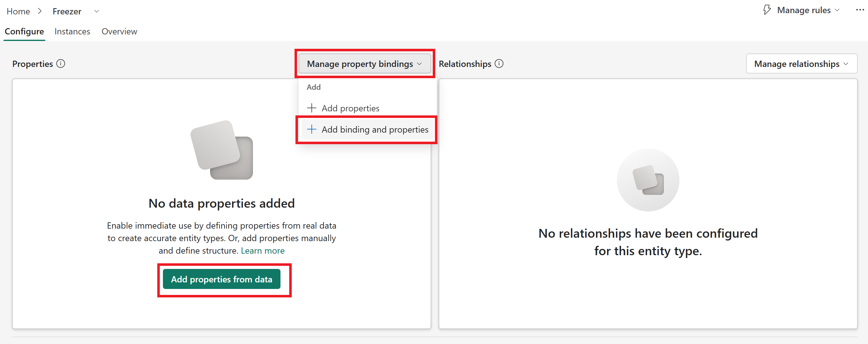Viewport: 868px width, 344px height.
Task: Click the Properties info icon
Action: [x=61, y=64]
